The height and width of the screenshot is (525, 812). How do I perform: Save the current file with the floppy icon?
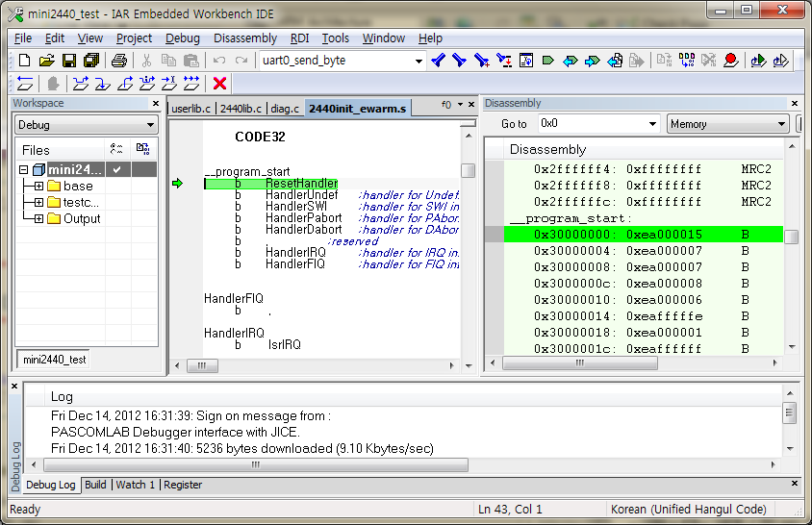pos(69,61)
